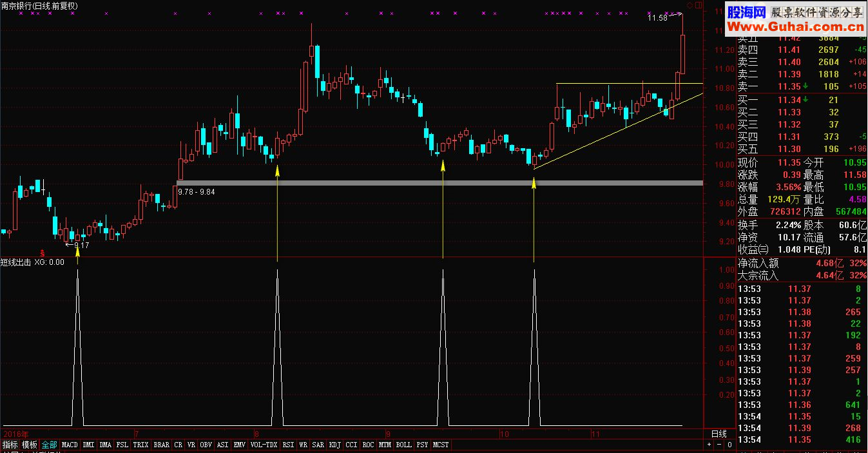Click the month 11 marker on the time axis
The image size is (868, 453).
point(595,434)
